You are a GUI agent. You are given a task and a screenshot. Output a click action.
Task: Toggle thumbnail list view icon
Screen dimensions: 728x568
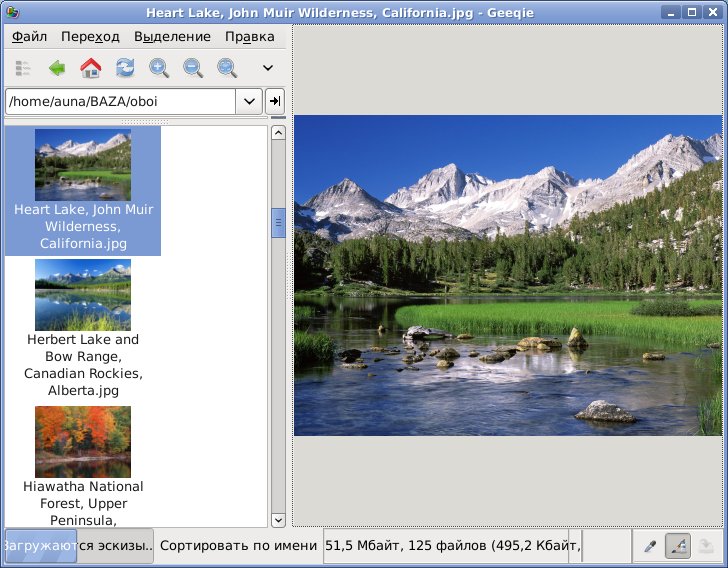(x=22, y=68)
